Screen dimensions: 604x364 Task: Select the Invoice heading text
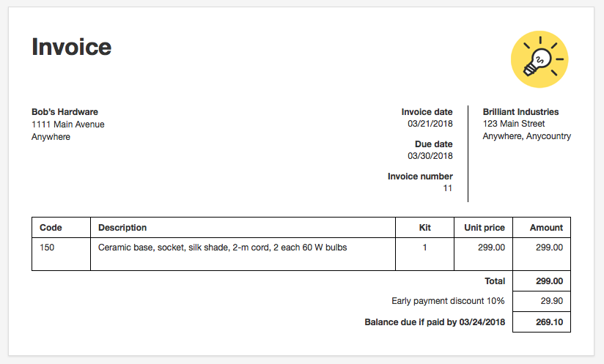point(72,47)
